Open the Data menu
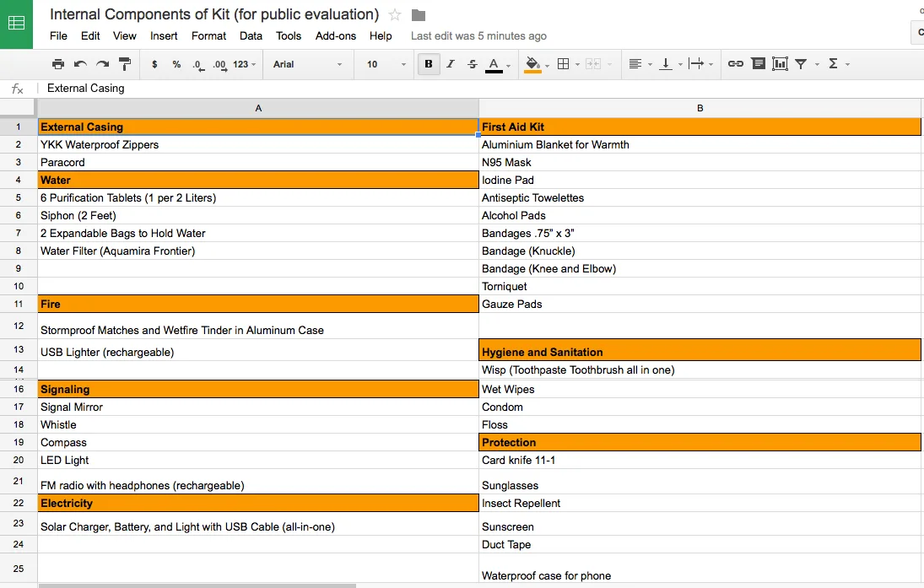Viewport: 924px width, 588px height. (251, 36)
